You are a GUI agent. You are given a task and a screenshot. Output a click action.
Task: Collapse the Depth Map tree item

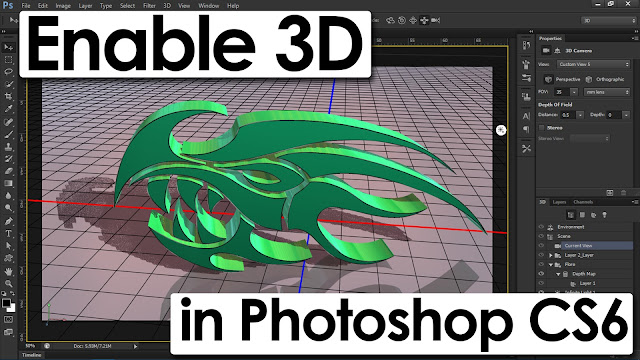click(558, 274)
